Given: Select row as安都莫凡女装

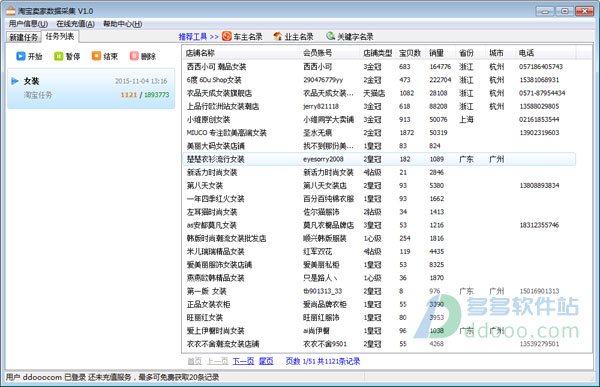Looking at the screenshot, I should click(x=379, y=225).
